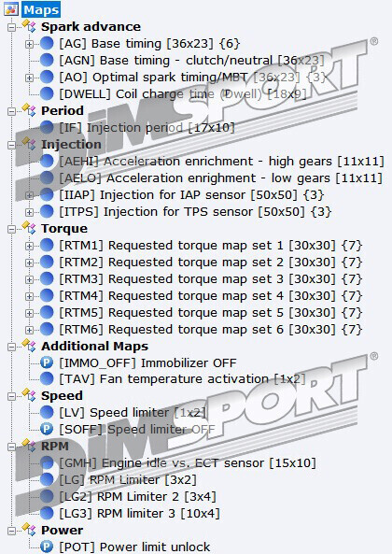The image size is (392, 554).
Task: Open [DWELL] Coil charge time map text
Action: pos(183,94)
